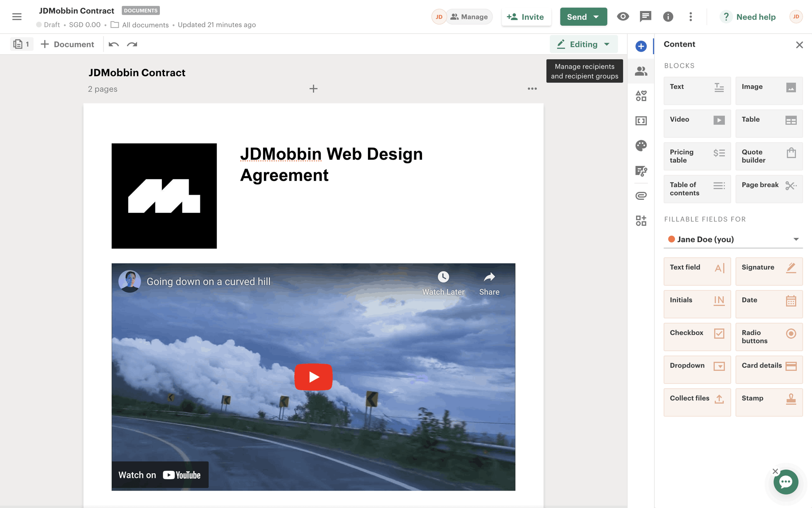Image resolution: width=812 pixels, height=508 pixels.
Task: Add a Radio buttons field
Action: (x=769, y=337)
